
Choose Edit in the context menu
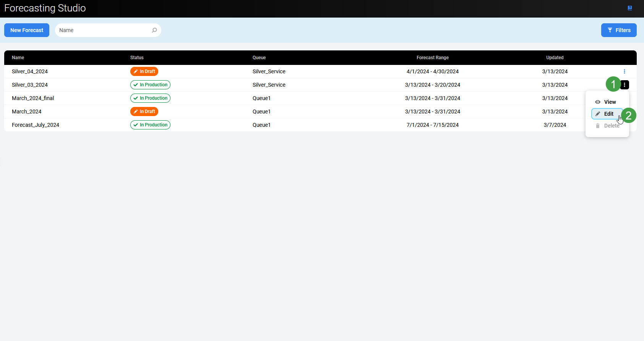(x=607, y=114)
